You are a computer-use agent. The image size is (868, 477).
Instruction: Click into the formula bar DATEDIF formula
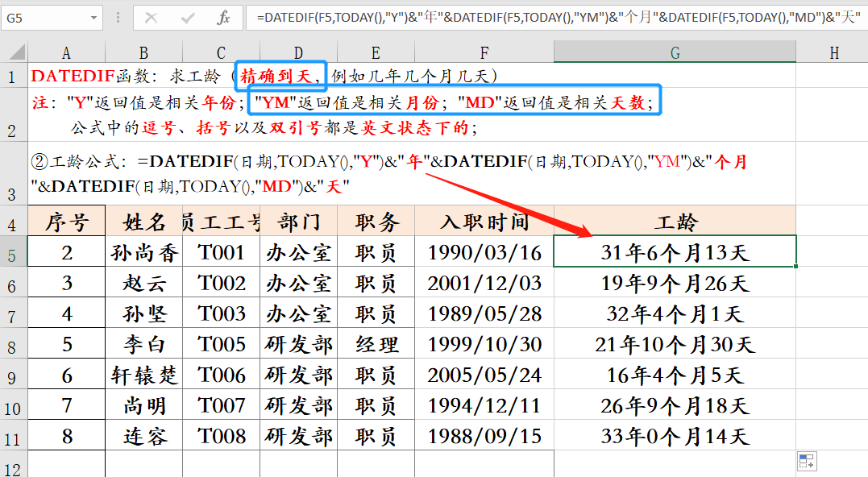556,18
